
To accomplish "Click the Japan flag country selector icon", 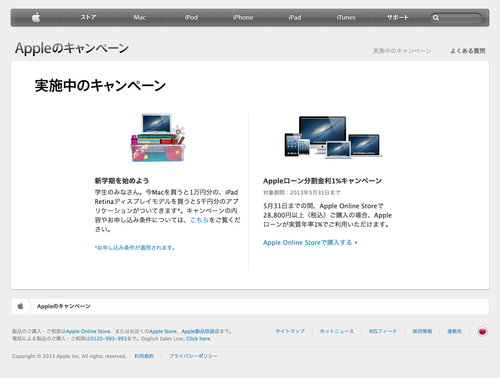I will point(482,331).
